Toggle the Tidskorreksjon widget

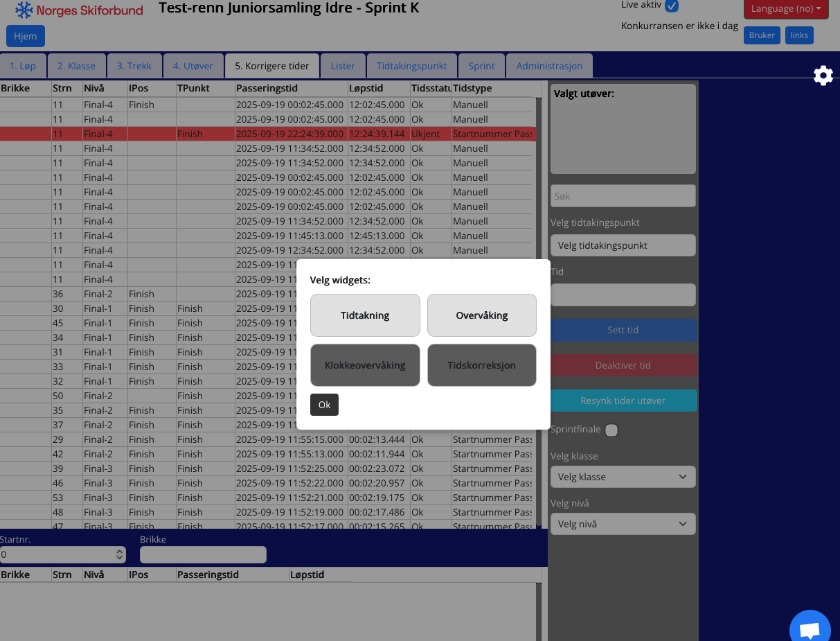click(481, 365)
